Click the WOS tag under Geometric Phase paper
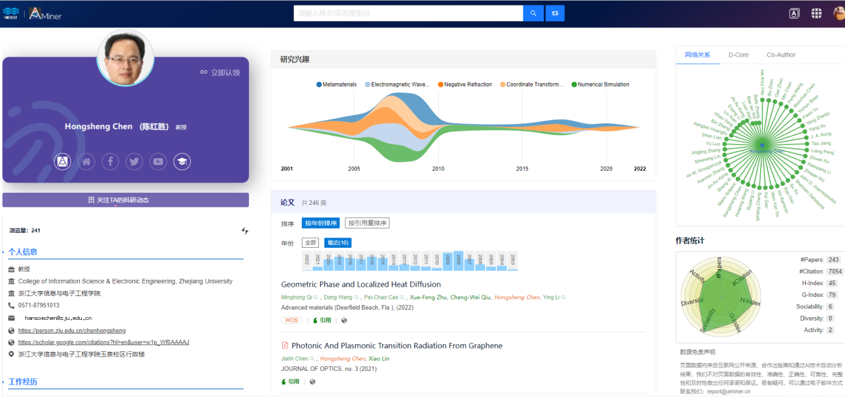 [x=292, y=320]
